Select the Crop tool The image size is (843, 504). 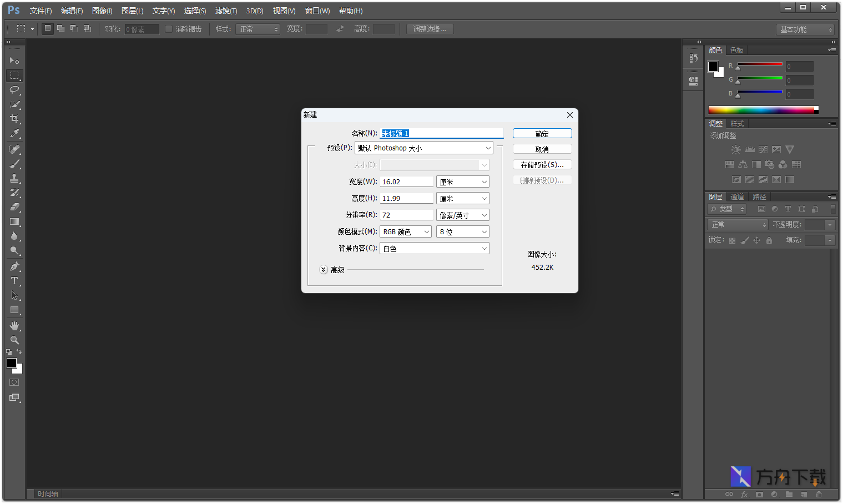(14, 119)
